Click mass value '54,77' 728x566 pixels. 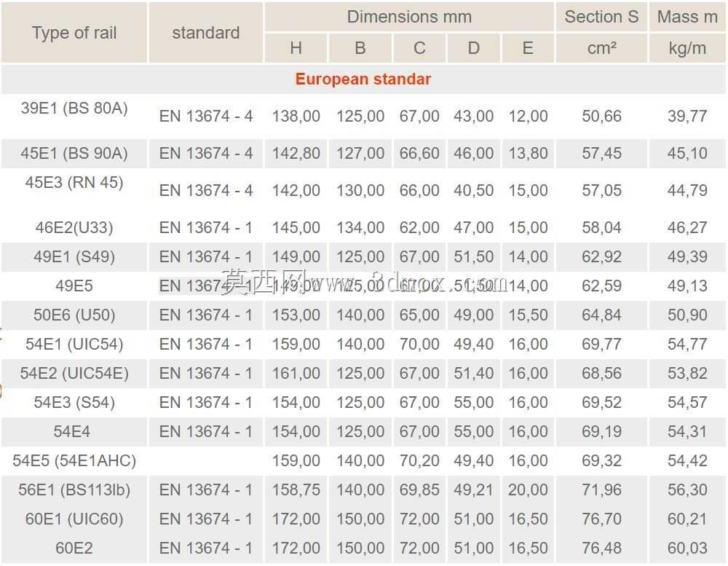pos(687,344)
